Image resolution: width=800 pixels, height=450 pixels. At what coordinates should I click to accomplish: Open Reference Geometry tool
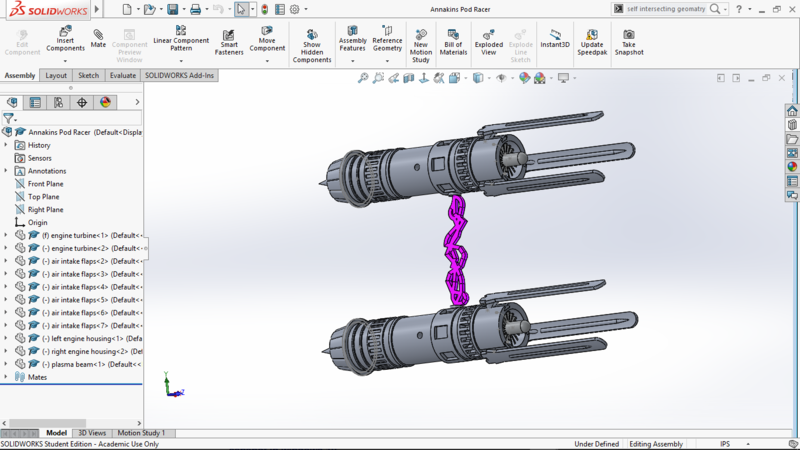387,39
